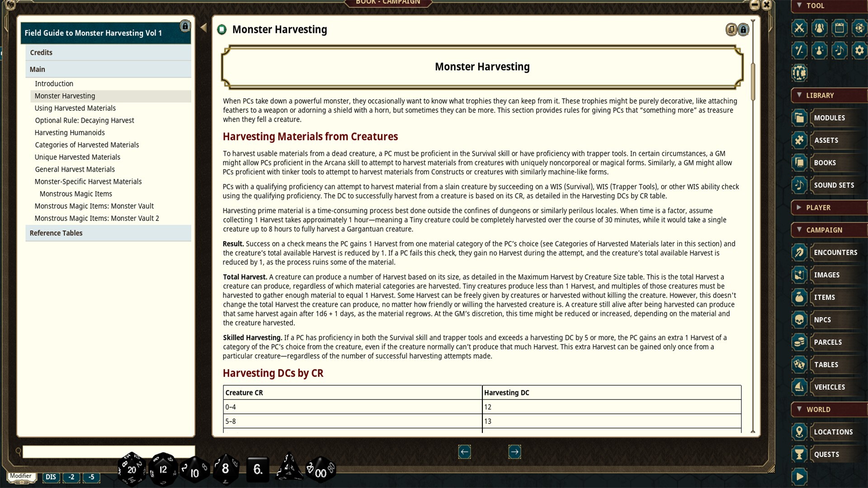Open the NPCs skull icon under Campaign
868x488 pixels.
pos(799,319)
